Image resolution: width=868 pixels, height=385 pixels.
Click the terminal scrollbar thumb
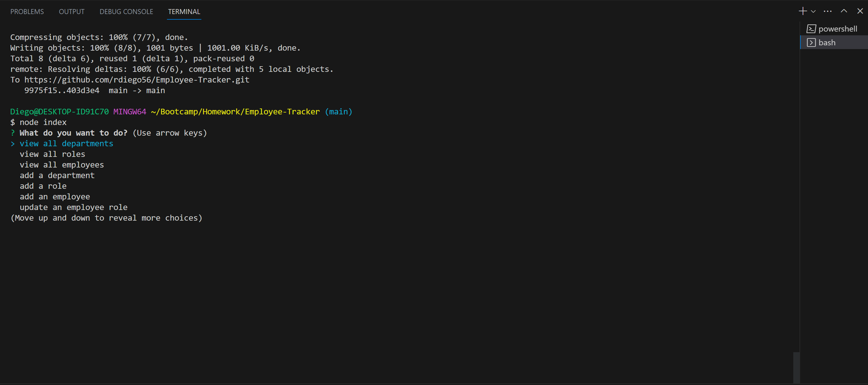(797, 367)
